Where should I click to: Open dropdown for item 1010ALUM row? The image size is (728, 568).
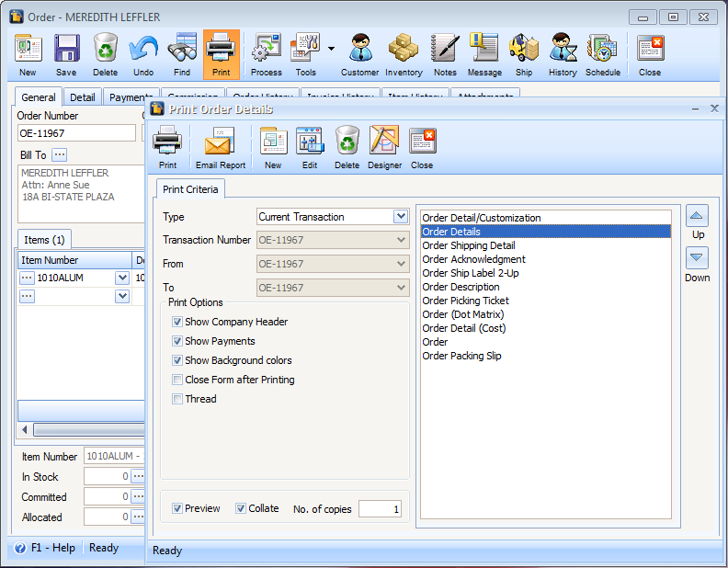pos(122,278)
